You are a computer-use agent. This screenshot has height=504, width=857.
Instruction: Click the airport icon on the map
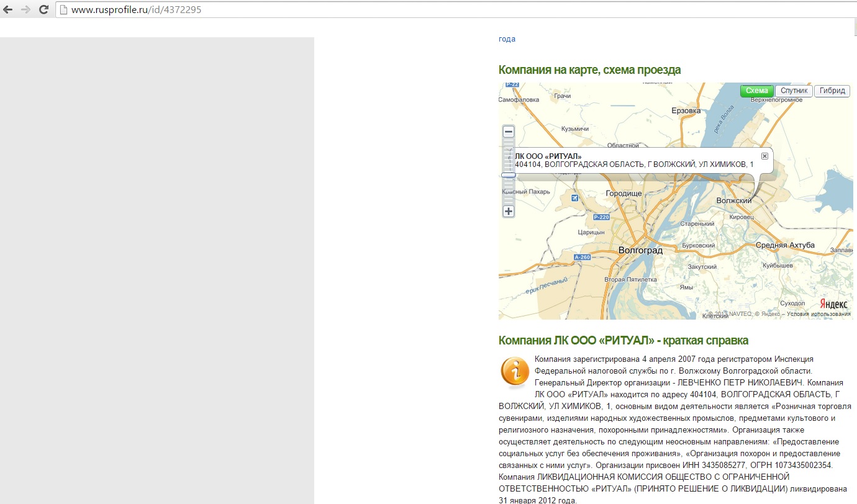coord(574,198)
